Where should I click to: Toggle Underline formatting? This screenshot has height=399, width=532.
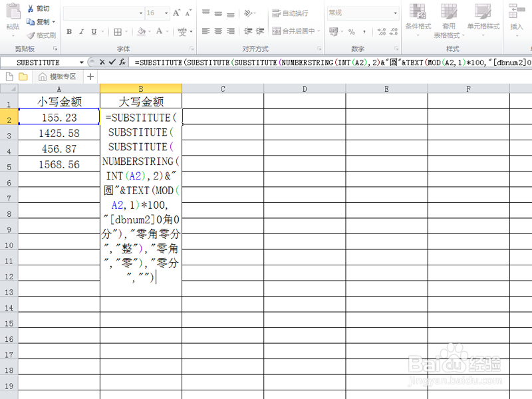pos(94,31)
